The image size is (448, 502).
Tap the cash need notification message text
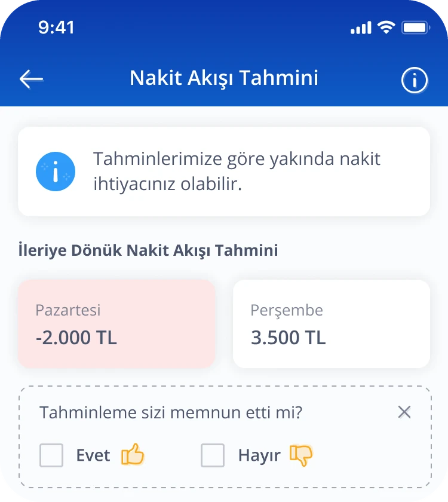click(x=237, y=172)
